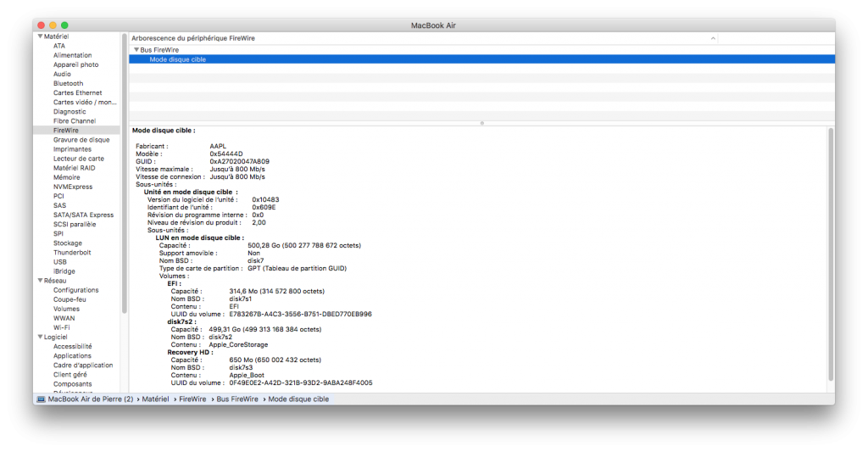Click the EFI volume UUID value
Screen dimensions: 868x452
[x=301, y=315]
